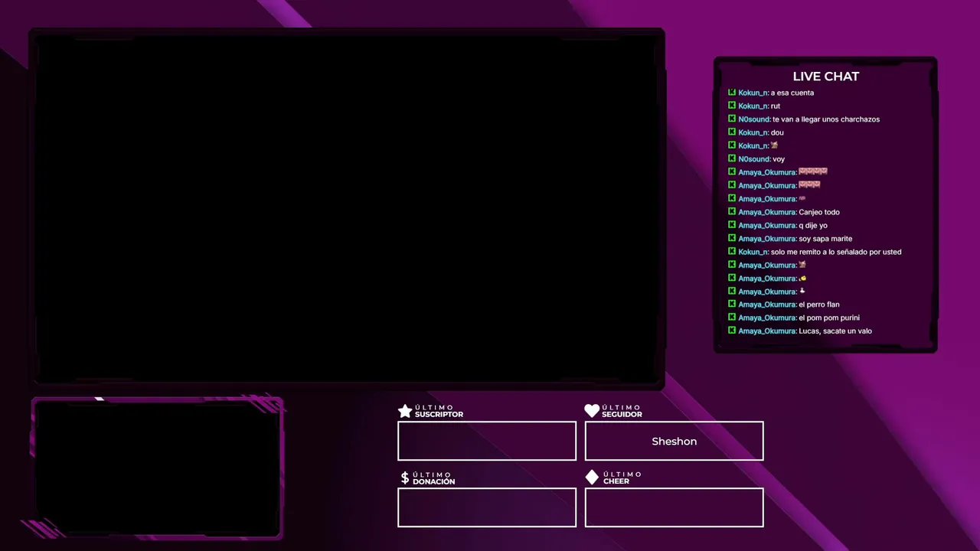Click the badge on the "el perro flan" row
This screenshot has height=551, width=980.
732,304
